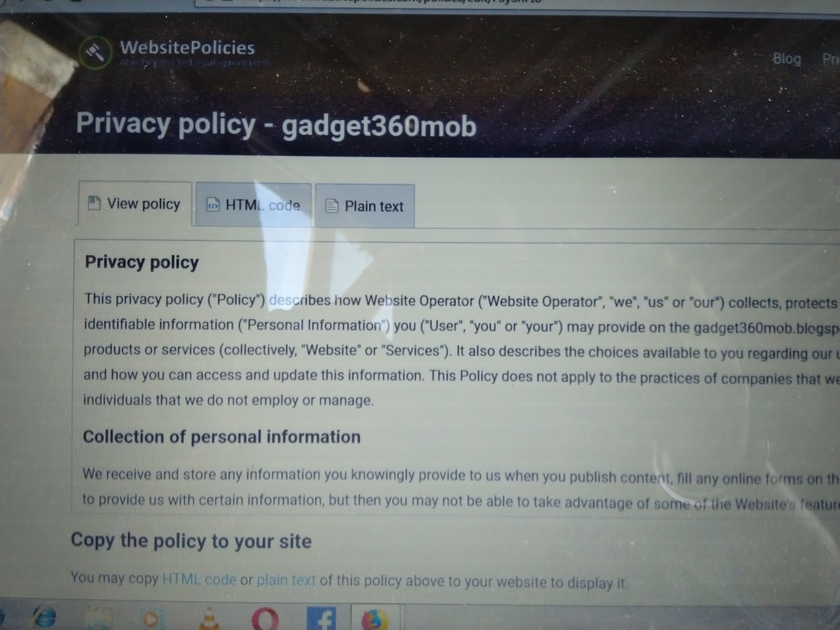Switch to the Plain text tab

pyautogui.click(x=365, y=206)
